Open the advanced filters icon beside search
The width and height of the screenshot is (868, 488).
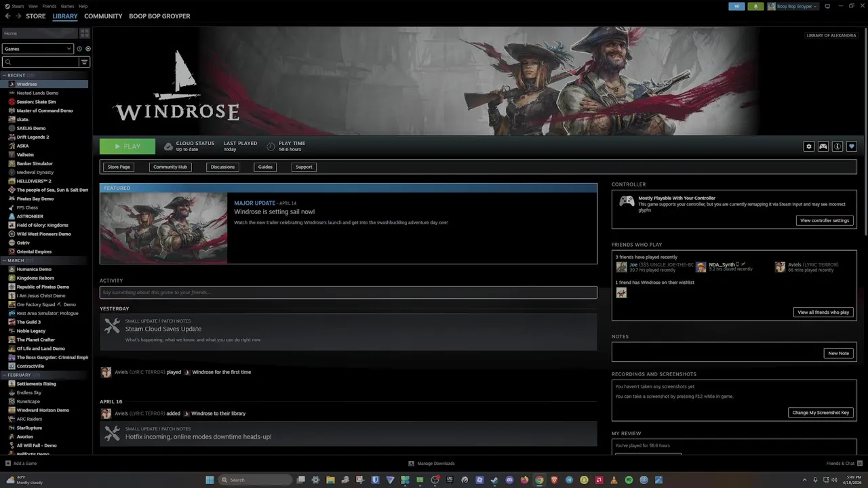85,62
